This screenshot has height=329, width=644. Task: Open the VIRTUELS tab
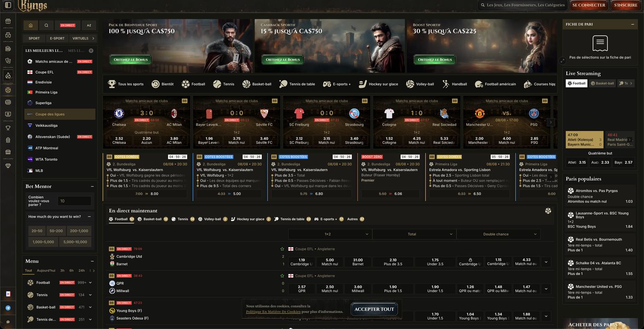point(80,38)
